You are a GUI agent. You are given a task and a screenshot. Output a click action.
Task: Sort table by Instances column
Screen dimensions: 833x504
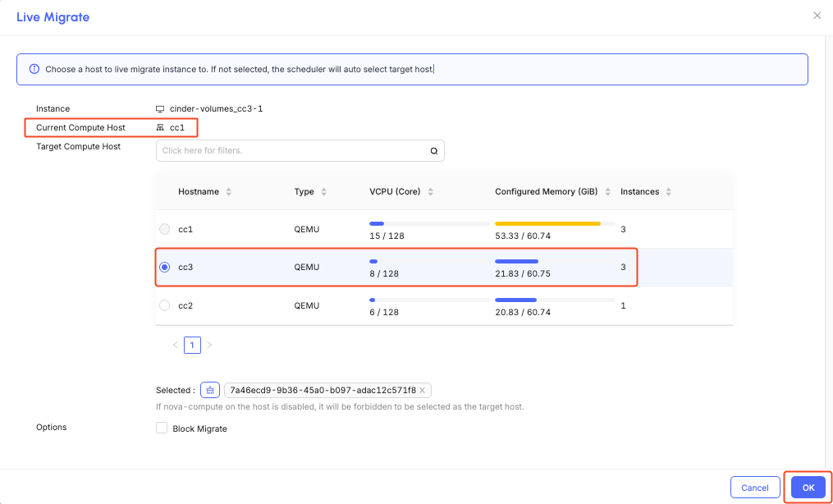[668, 192]
